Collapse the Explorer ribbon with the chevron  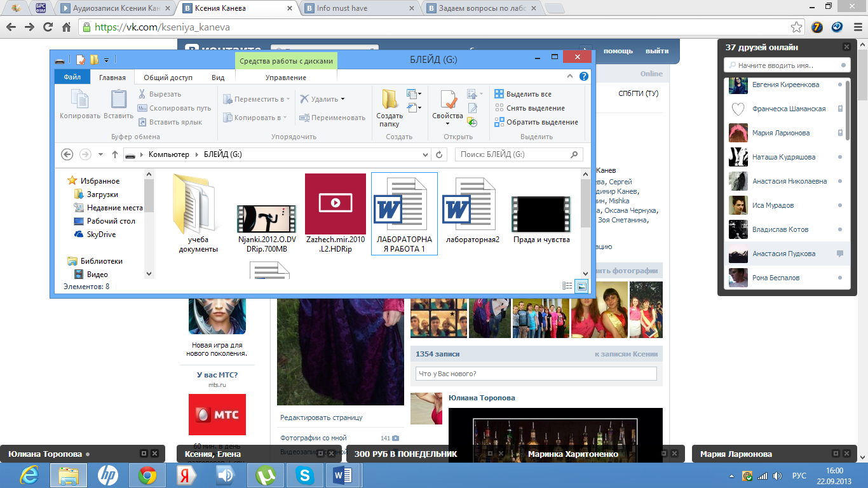[570, 76]
